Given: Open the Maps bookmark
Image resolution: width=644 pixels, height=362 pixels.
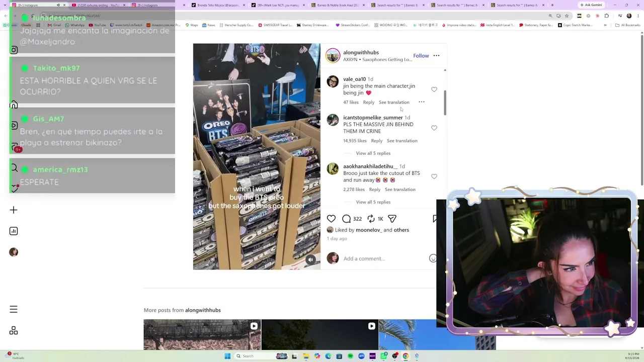Looking at the screenshot, I should [x=191, y=25].
